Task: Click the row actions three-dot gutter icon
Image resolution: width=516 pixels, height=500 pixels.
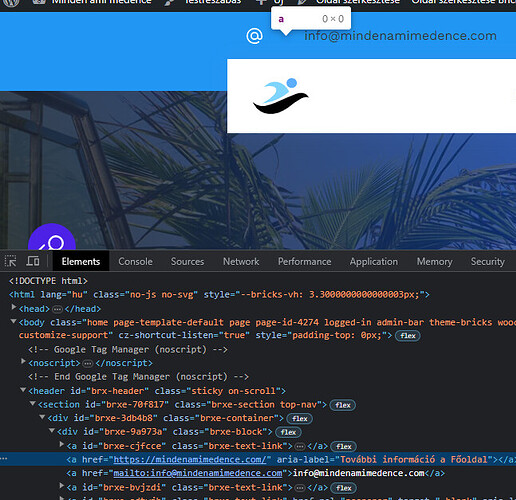Action: click(x=4, y=459)
